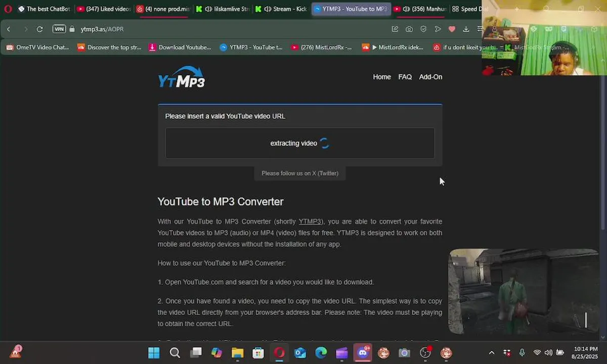
Task: Launch Copilot from the taskbar
Action: (216, 352)
